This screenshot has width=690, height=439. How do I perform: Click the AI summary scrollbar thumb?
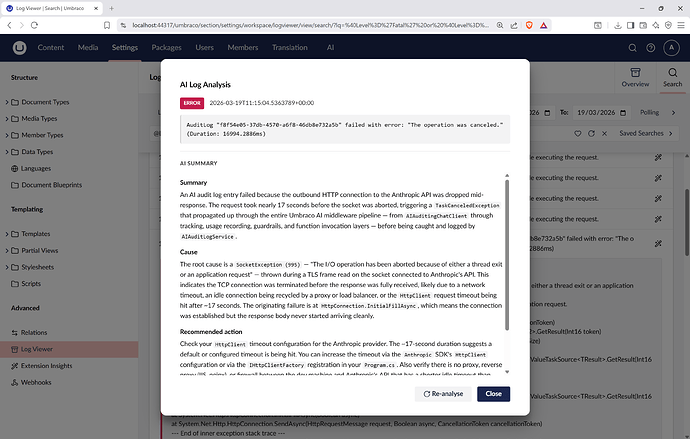click(x=507, y=255)
